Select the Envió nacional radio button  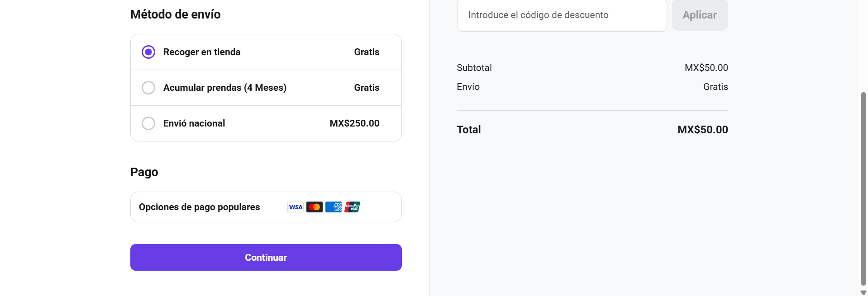pyautogui.click(x=148, y=123)
